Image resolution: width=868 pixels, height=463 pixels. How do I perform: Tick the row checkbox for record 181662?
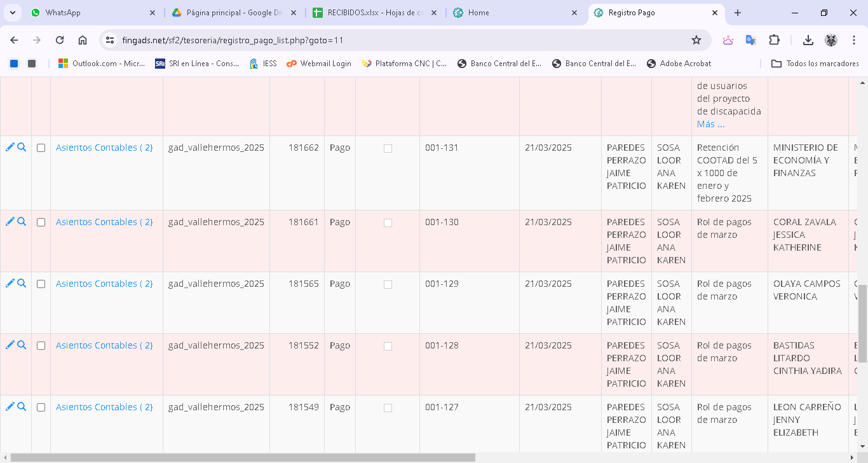point(41,148)
